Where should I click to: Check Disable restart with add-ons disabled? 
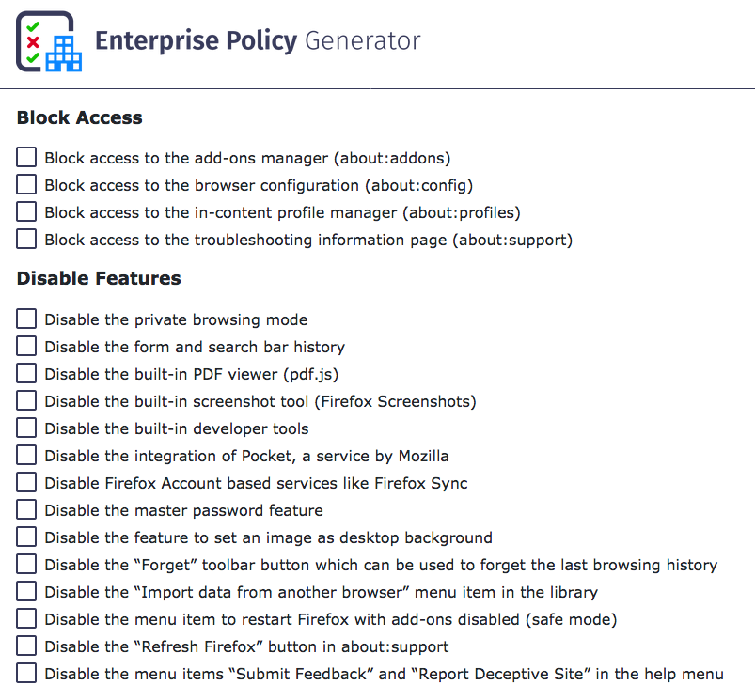click(26, 618)
